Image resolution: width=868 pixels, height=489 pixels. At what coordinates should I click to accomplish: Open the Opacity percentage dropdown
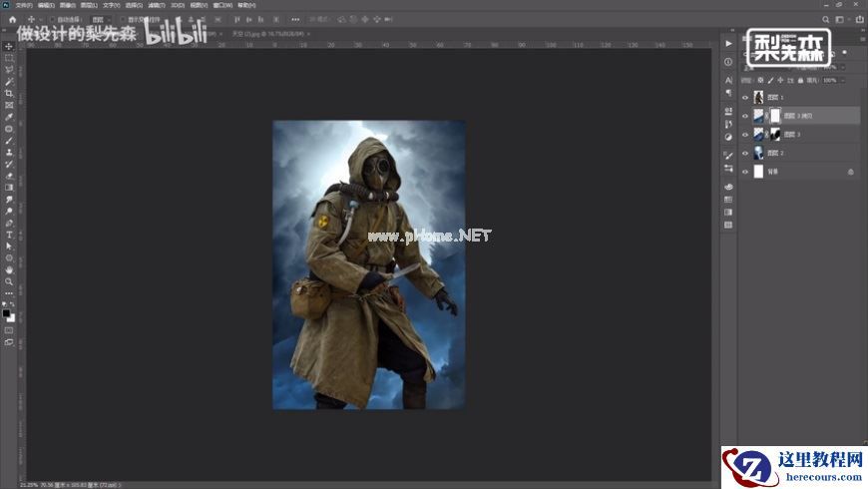[844, 68]
